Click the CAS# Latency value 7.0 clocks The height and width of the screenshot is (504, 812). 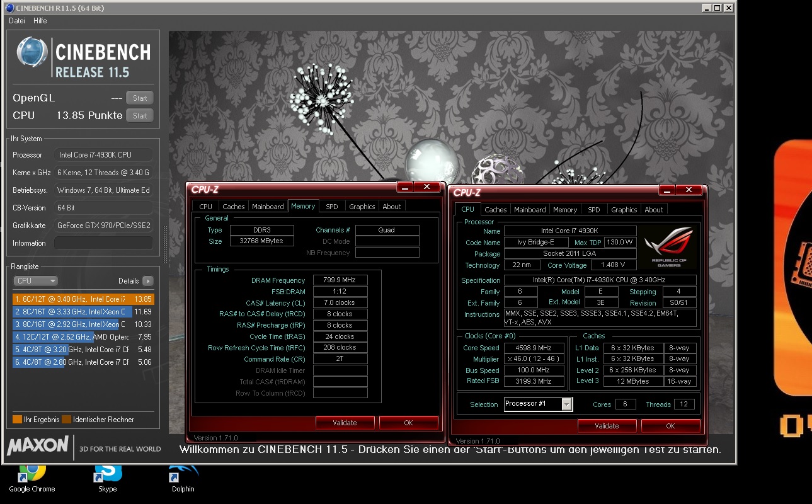click(340, 303)
